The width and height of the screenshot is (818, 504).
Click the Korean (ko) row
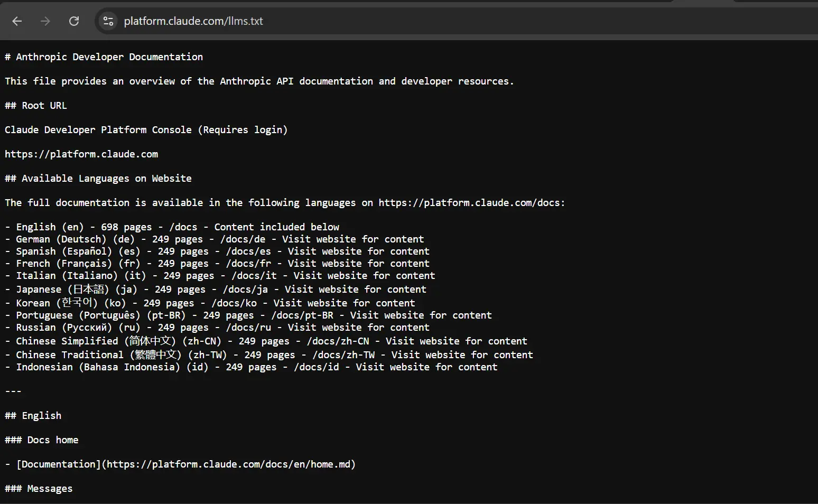tap(210, 303)
